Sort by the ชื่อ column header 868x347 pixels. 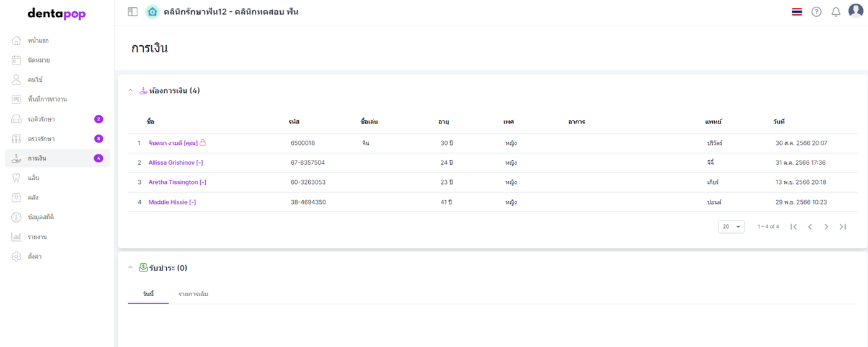tap(150, 122)
